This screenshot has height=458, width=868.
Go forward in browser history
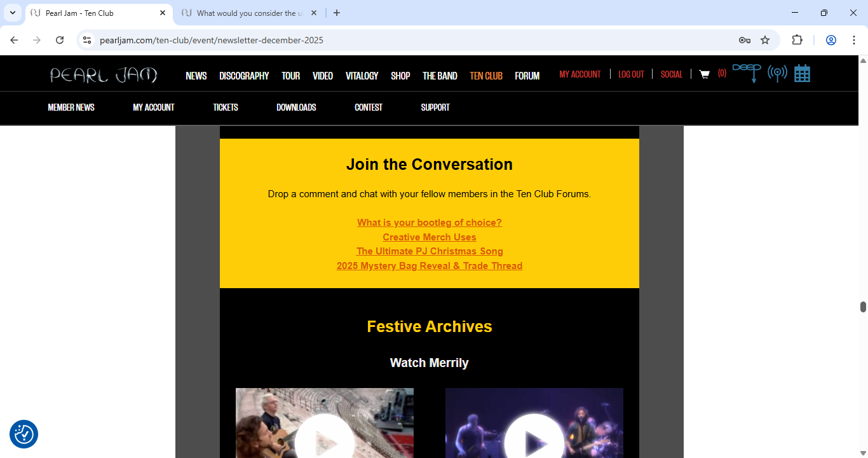[x=37, y=40]
